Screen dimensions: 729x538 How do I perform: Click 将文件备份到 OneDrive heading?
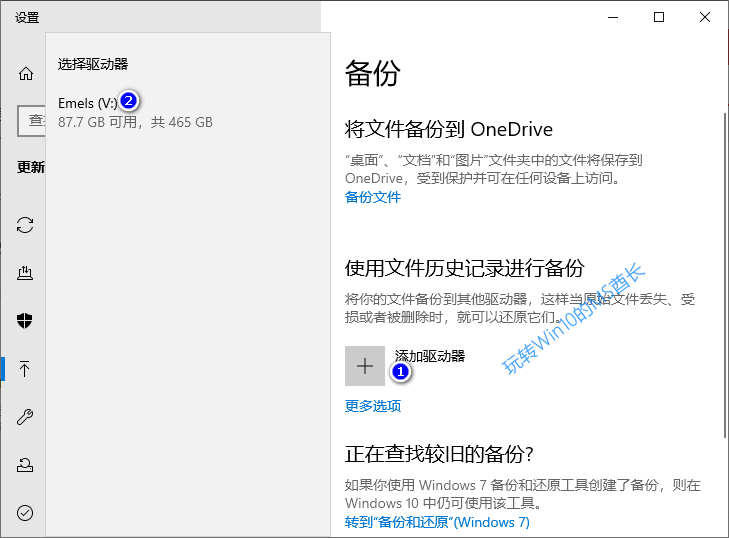click(449, 129)
